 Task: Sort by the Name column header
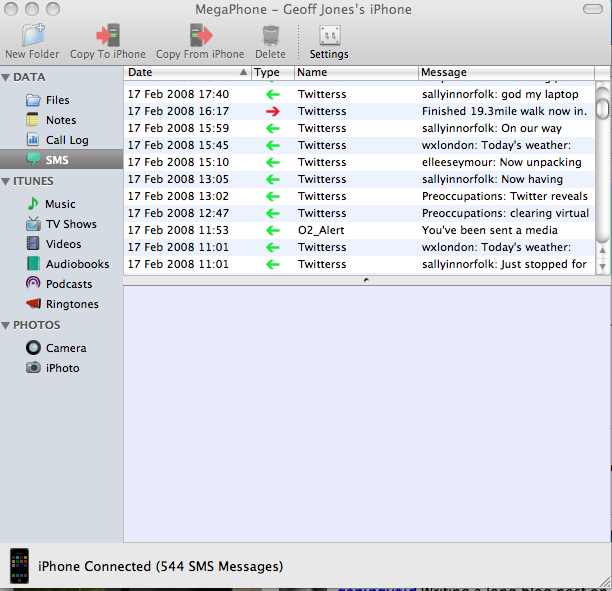coord(356,72)
